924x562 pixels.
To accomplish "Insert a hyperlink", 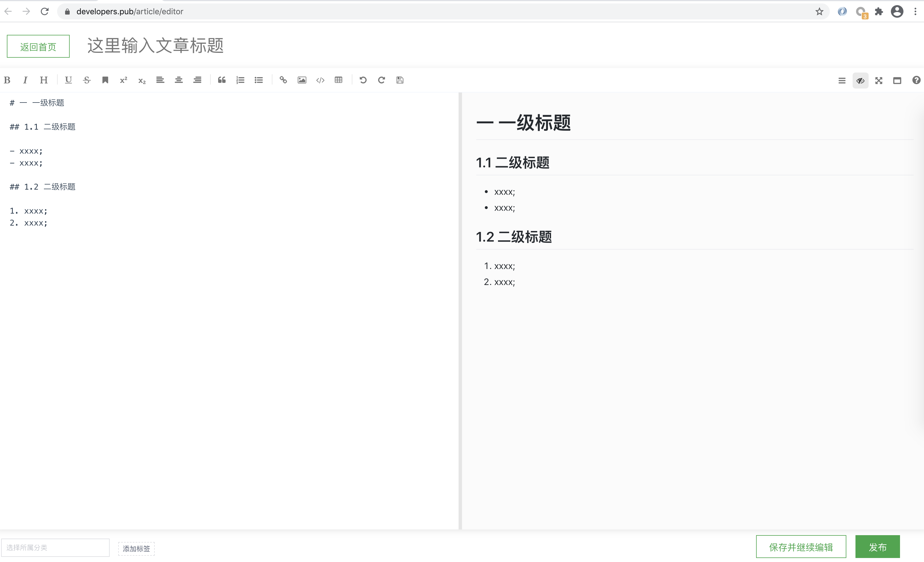I will 283,80.
